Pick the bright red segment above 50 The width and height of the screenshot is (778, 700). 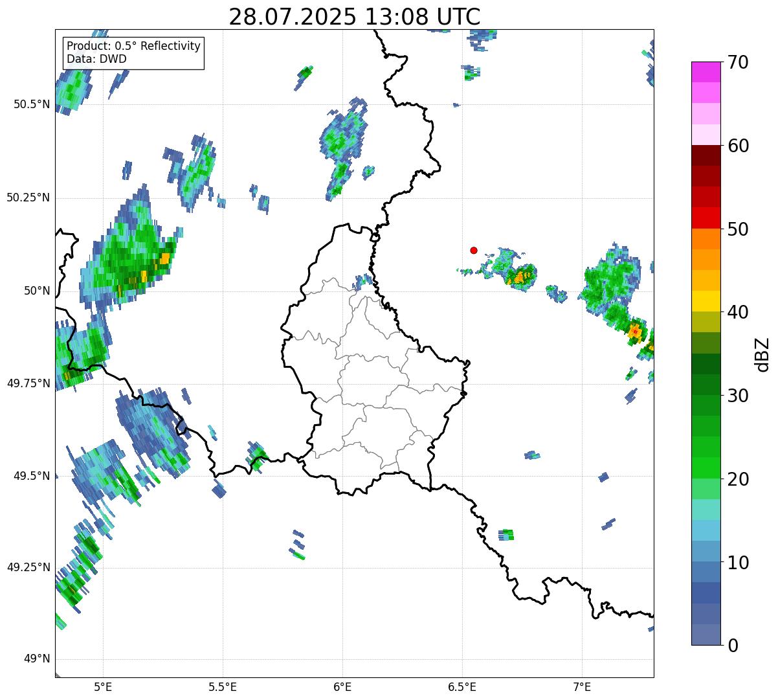click(x=706, y=218)
